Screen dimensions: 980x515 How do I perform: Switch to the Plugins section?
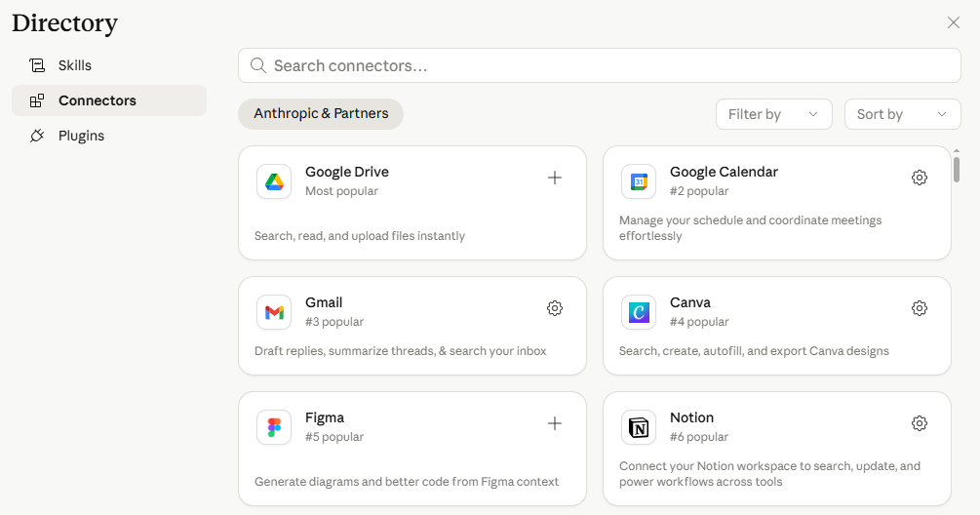pyautogui.click(x=109, y=136)
